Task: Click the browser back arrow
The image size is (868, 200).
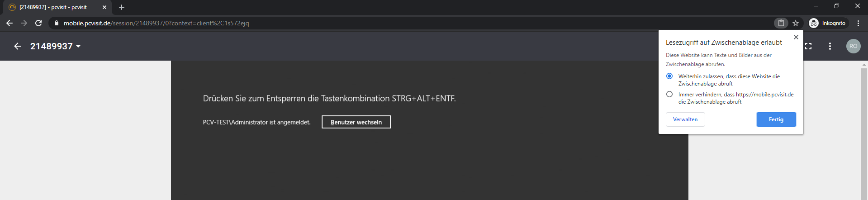Action: point(9,23)
